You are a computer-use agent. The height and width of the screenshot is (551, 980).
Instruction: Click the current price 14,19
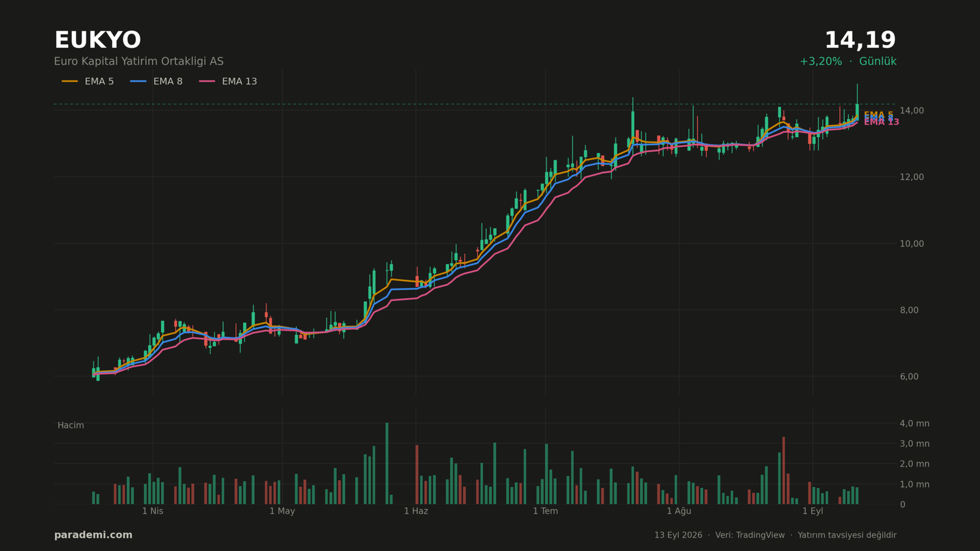[860, 40]
